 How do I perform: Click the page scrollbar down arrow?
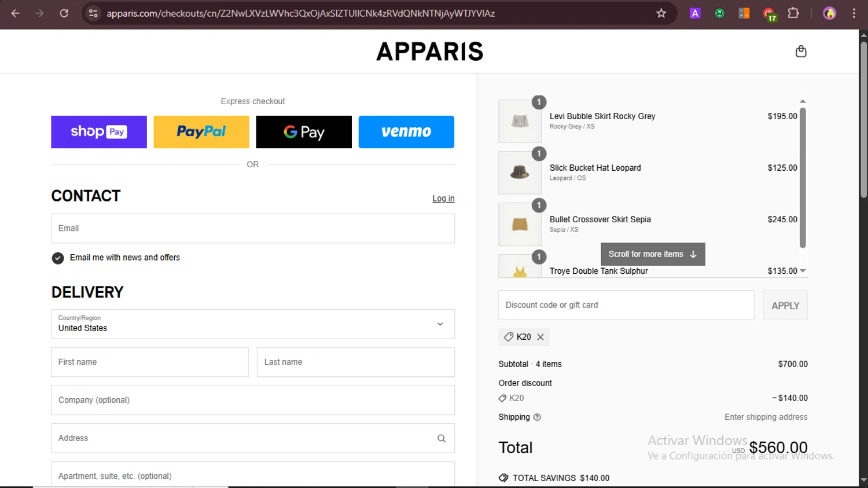click(x=863, y=480)
